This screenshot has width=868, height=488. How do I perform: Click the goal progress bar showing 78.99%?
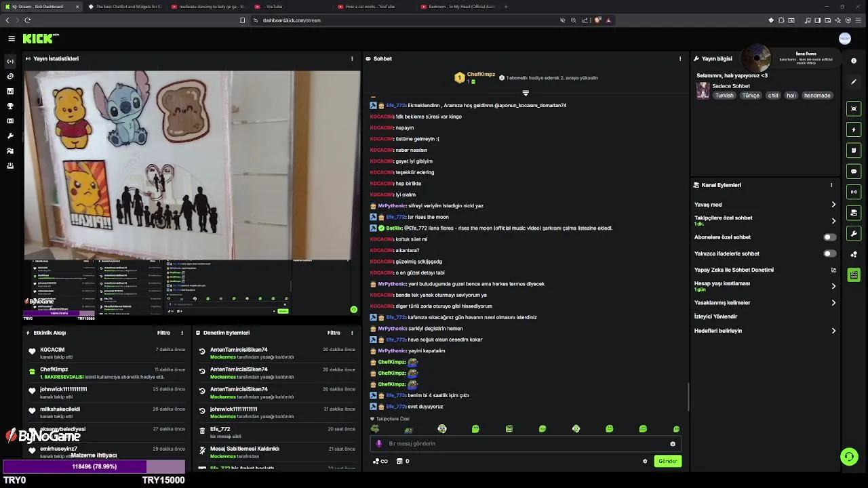tap(94, 466)
